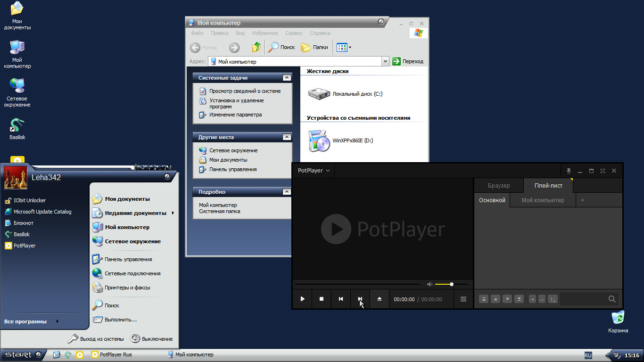Select WinXPPx86IE (D:) disc drive icon
The image size is (644, 362).
pos(319,140)
